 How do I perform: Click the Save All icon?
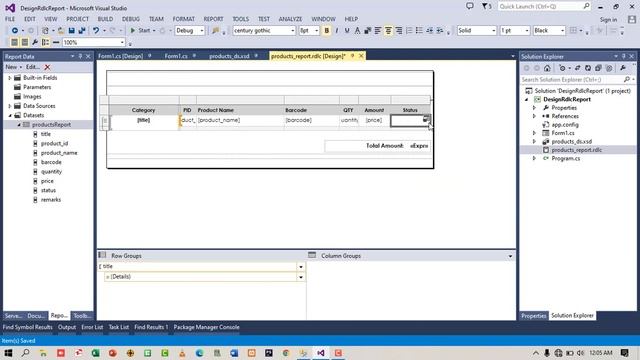(x=82, y=31)
